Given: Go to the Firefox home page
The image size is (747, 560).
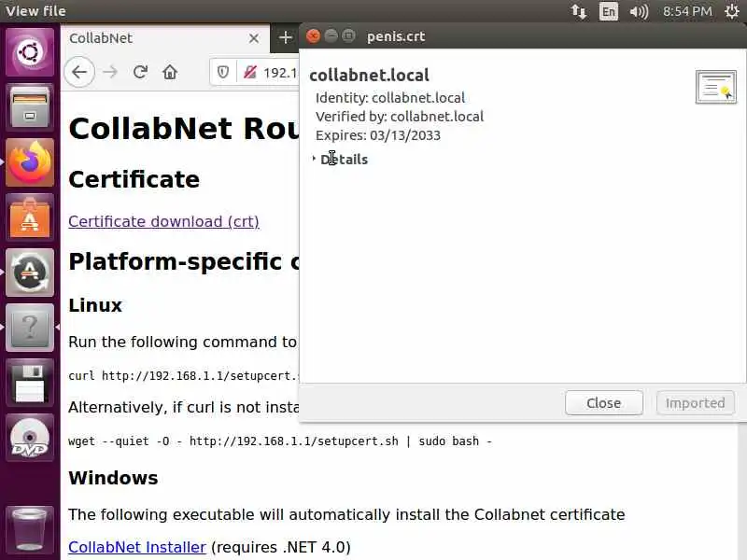Looking at the screenshot, I should 170,72.
